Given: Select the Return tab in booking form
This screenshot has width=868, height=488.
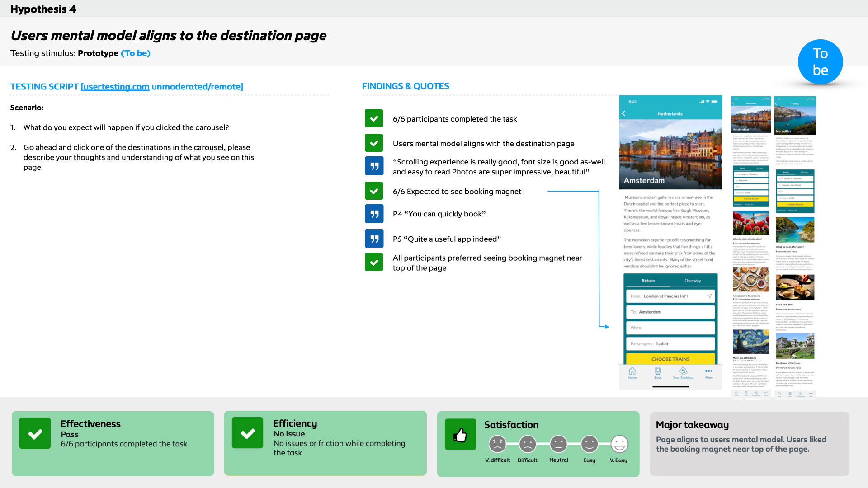Looking at the screenshot, I should [648, 281].
